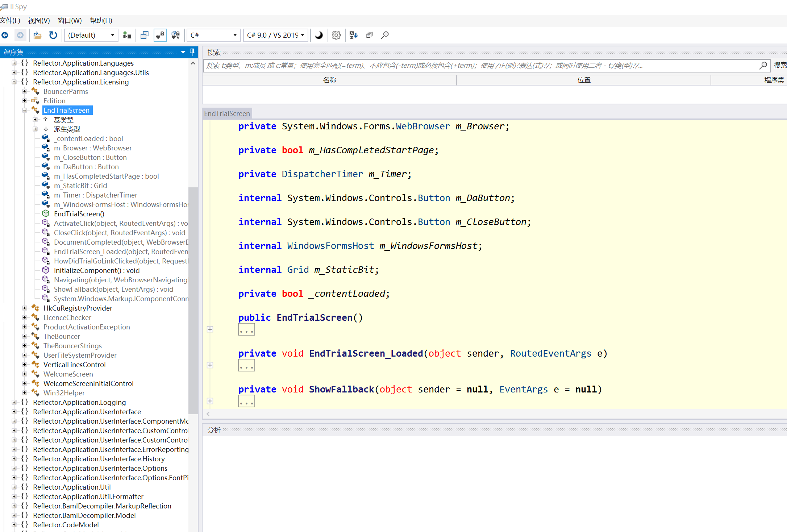Select the Reflector.Application.Util namespace

(72, 487)
